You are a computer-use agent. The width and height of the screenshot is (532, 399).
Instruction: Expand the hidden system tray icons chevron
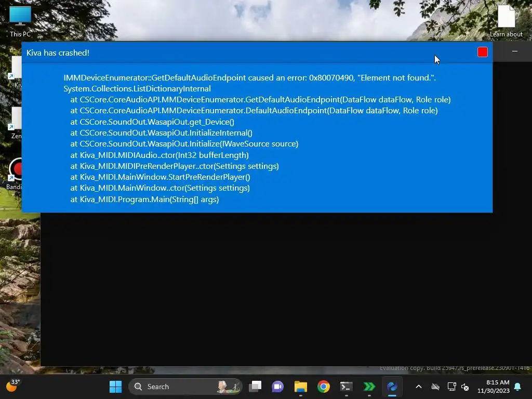tap(419, 387)
